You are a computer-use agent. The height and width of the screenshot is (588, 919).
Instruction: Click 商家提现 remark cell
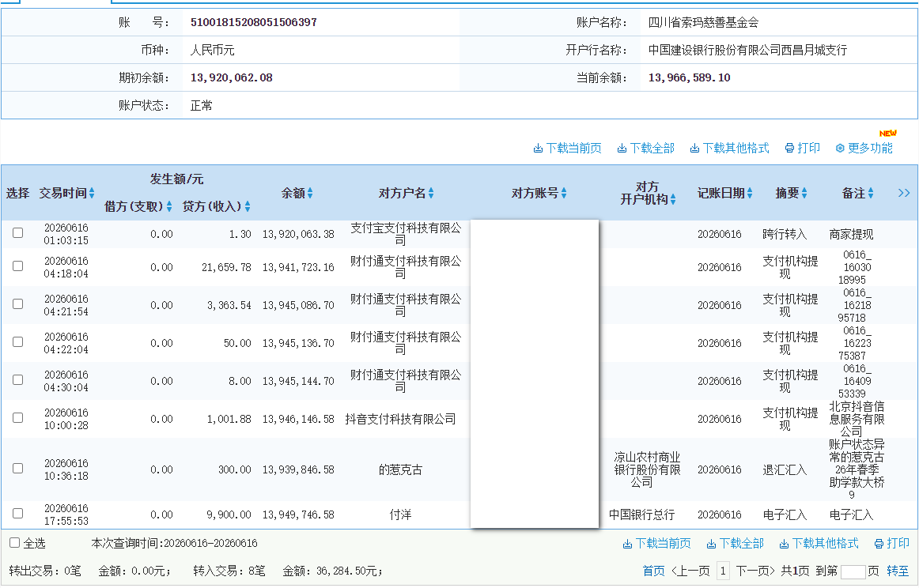(851, 234)
